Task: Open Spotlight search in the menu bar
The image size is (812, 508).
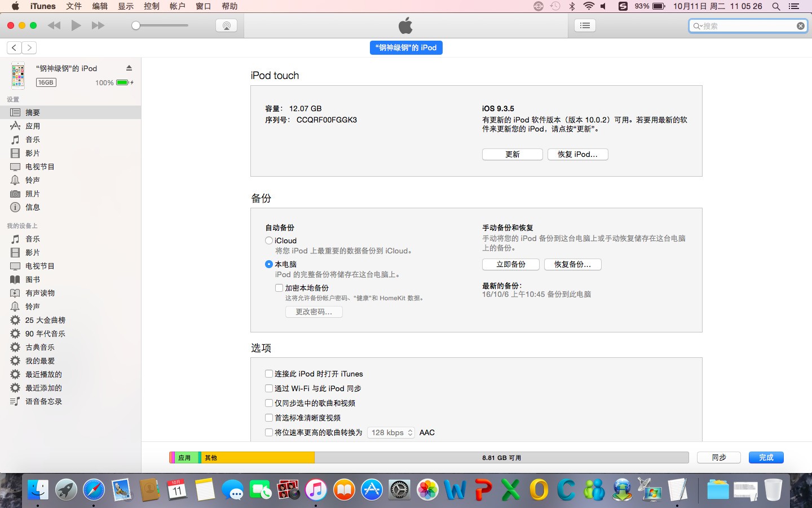Action: click(776, 6)
